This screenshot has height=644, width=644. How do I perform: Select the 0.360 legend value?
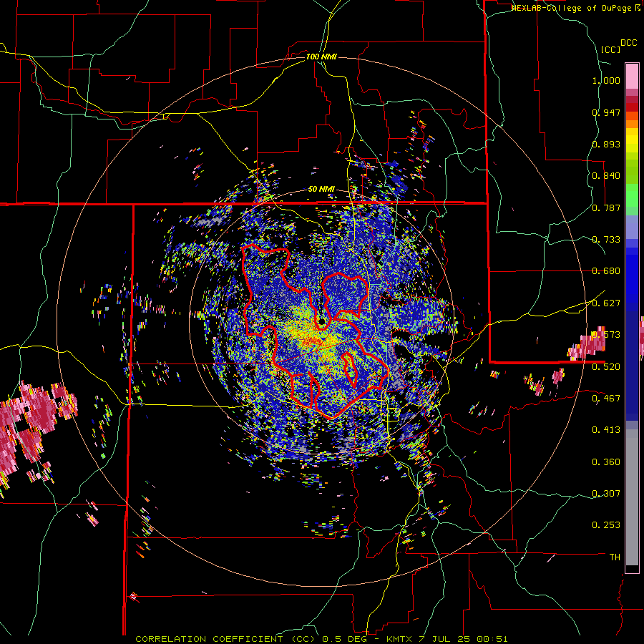tap(606, 462)
